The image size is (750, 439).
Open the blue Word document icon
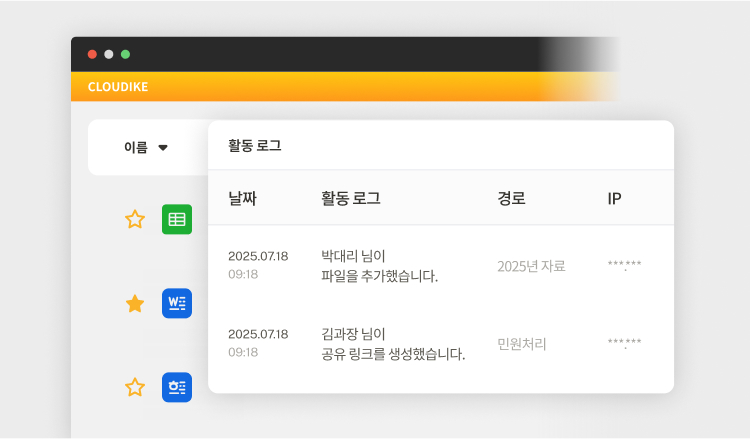(x=177, y=303)
